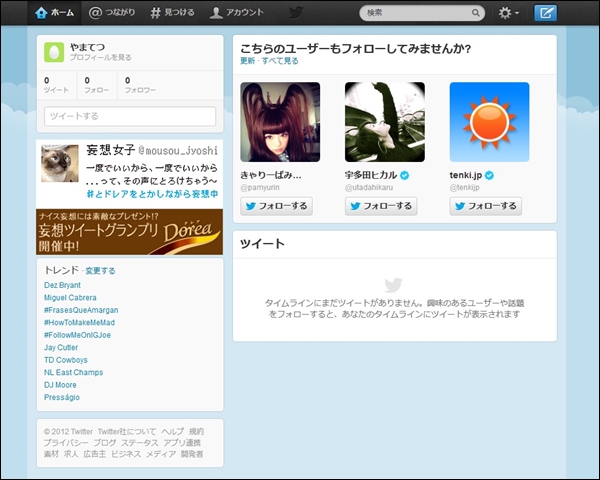Click verified badge beside 宇多田ヒカル
The width and height of the screenshot is (600, 480).
click(404, 175)
